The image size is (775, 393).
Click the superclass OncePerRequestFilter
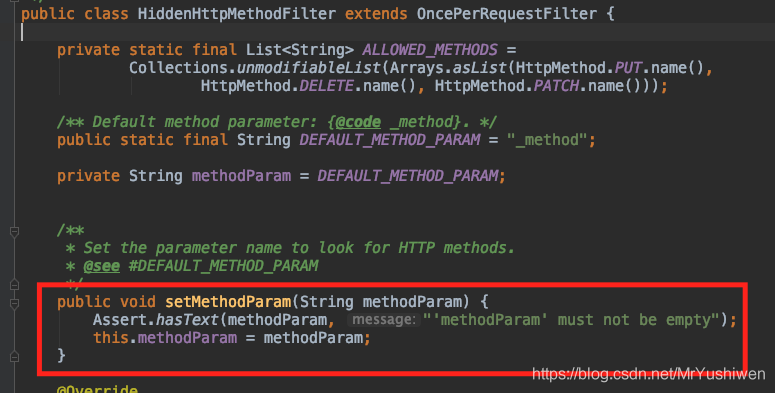point(507,14)
